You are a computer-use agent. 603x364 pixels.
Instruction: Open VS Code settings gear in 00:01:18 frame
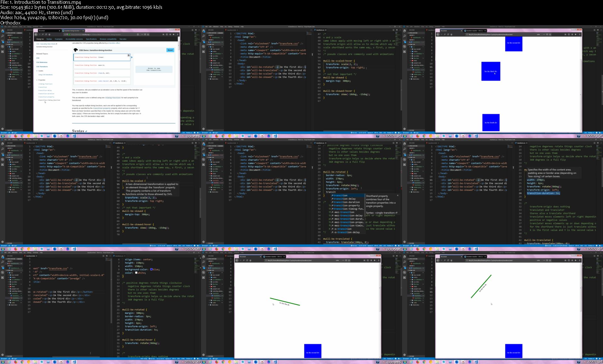3,129
